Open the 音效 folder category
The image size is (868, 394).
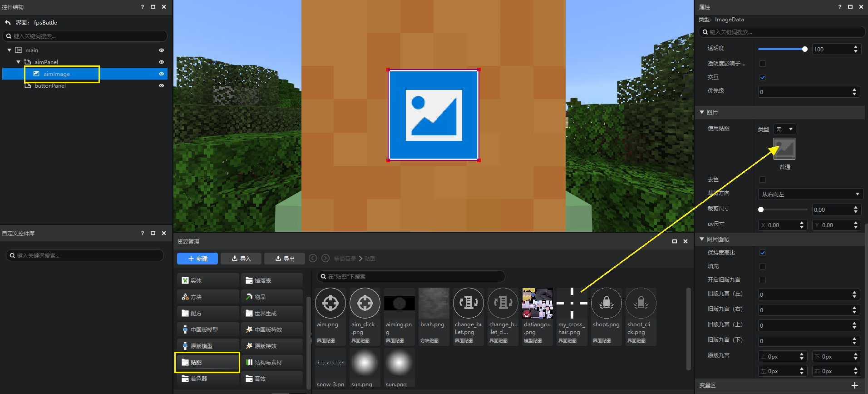coord(272,379)
